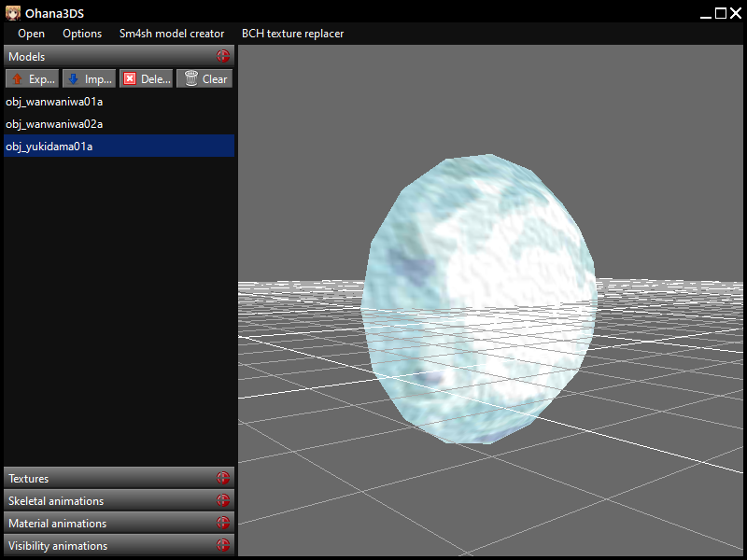Image resolution: width=747 pixels, height=560 pixels.
Task: Open the Sm4sh model creator menu
Action: [x=172, y=34]
